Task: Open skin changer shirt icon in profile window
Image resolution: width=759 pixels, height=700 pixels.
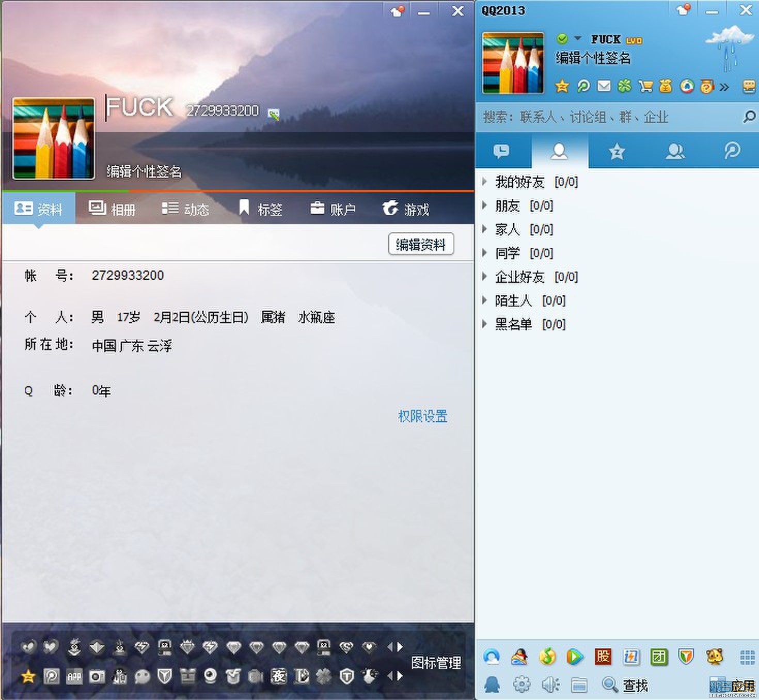Action: click(397, 11)
